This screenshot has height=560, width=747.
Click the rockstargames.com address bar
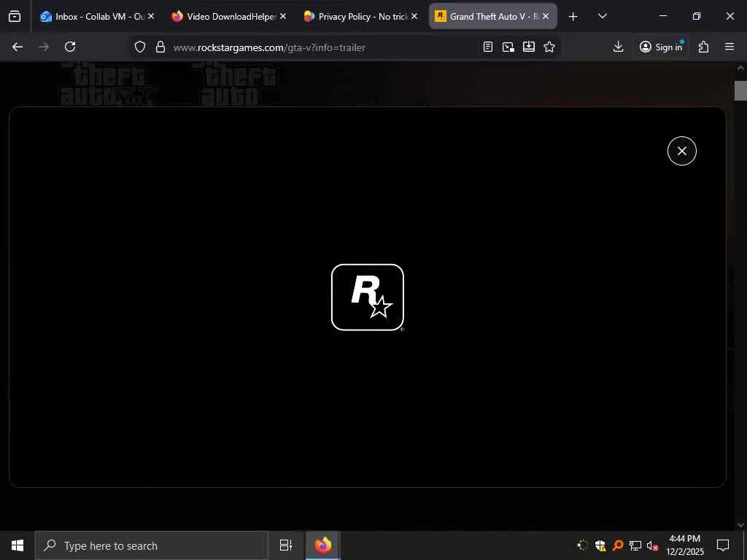[324, 47]
